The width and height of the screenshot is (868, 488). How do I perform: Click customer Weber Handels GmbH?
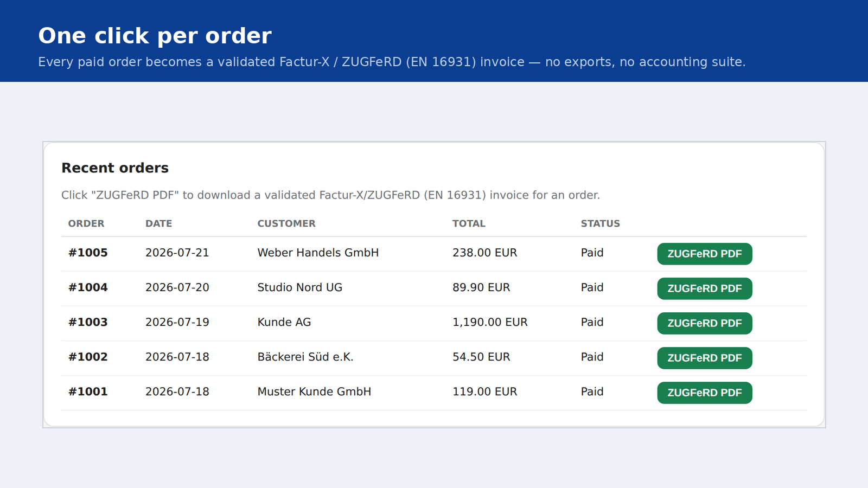(318, 253)
